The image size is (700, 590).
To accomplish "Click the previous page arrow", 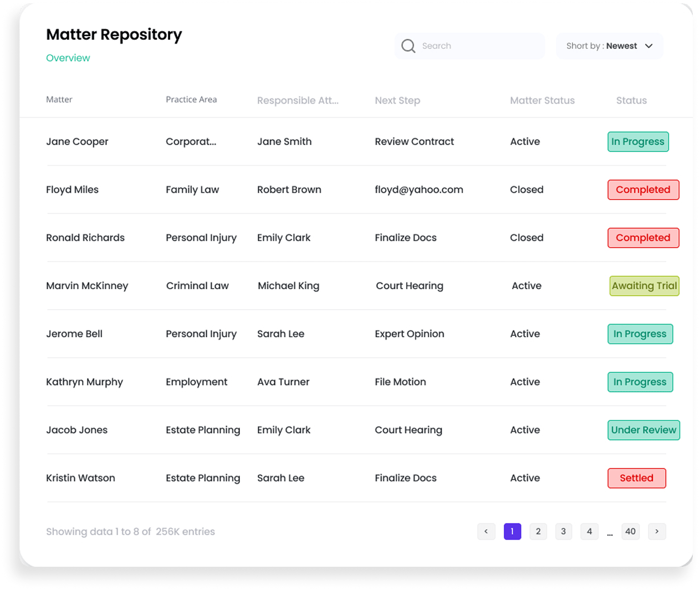I will pyautogui.click(x=487, y=531).
